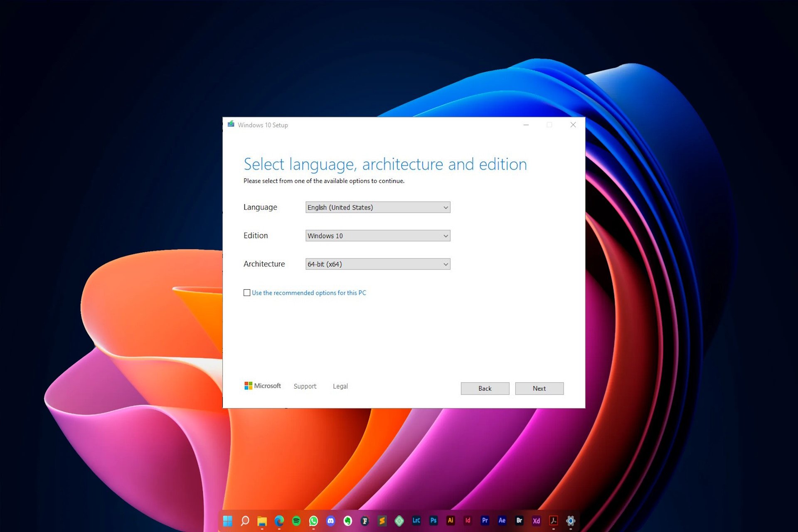Launch Sublime Text from the taskbar
This screenshot has height=532, width=798.
coord(382,520)
